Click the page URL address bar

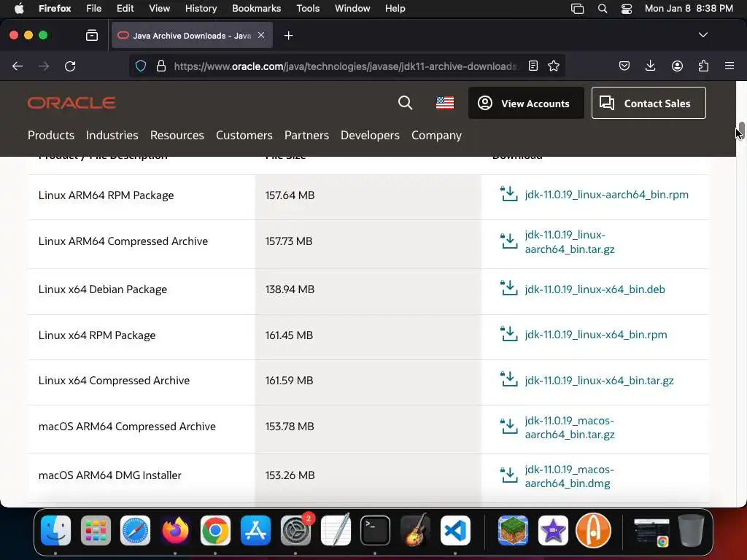[x=345, y=66]
